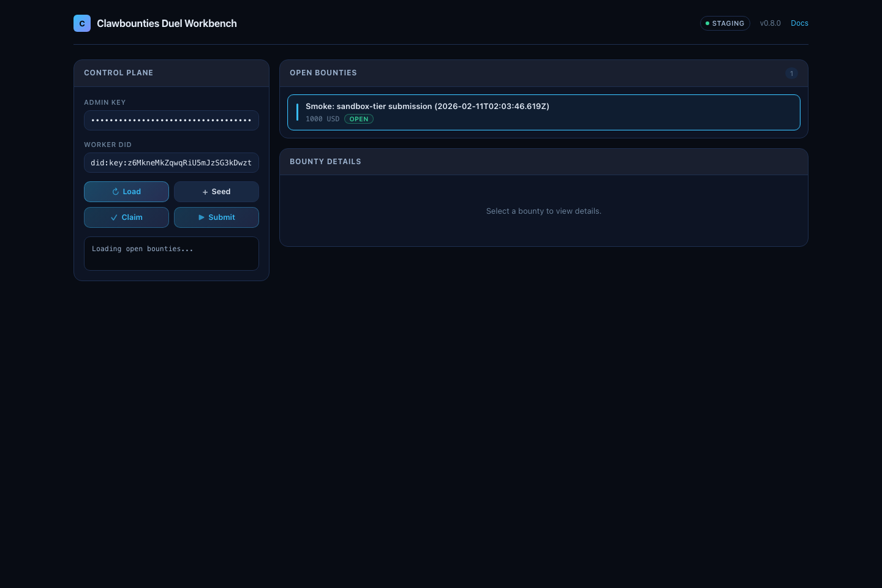Click the Clawbounties "C" logo icon
Screen dimensions: 882x588
pyautogui.click(x=82, y=23)
